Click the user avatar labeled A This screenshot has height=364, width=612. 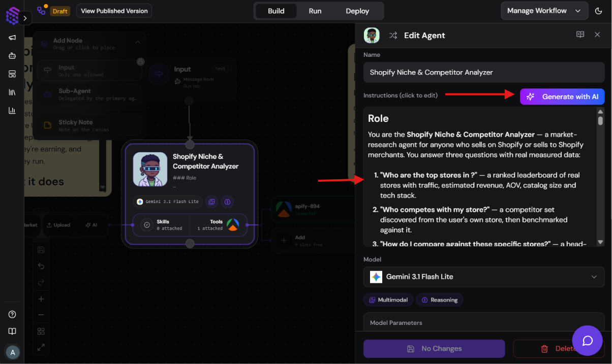coord(13,352)
